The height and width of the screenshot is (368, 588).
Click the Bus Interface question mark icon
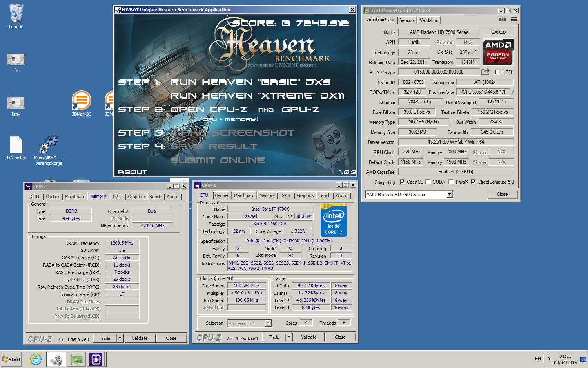click(x=512, y=92)
